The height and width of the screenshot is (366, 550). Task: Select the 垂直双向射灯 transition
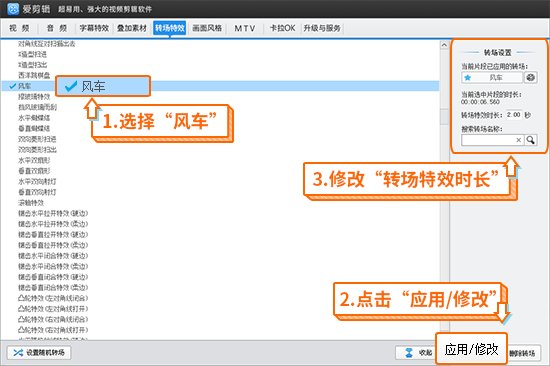click(x=37, y=192)
